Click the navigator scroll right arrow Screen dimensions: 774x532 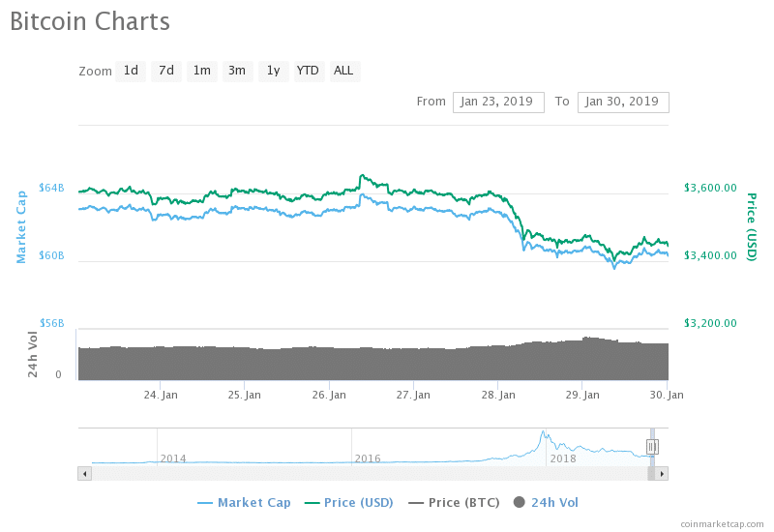[x=662, y=474]
